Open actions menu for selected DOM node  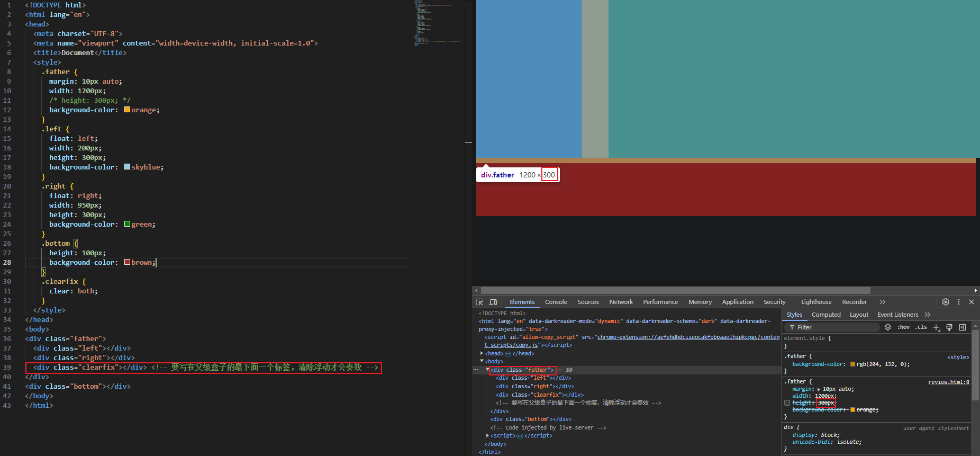(476, 370)
